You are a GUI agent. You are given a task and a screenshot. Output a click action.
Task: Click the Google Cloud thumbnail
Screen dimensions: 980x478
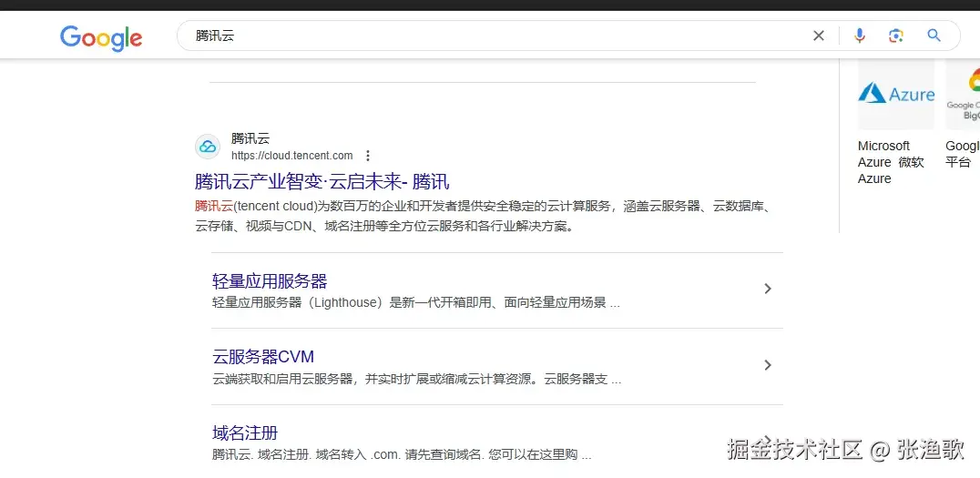(x=963, y=95)
